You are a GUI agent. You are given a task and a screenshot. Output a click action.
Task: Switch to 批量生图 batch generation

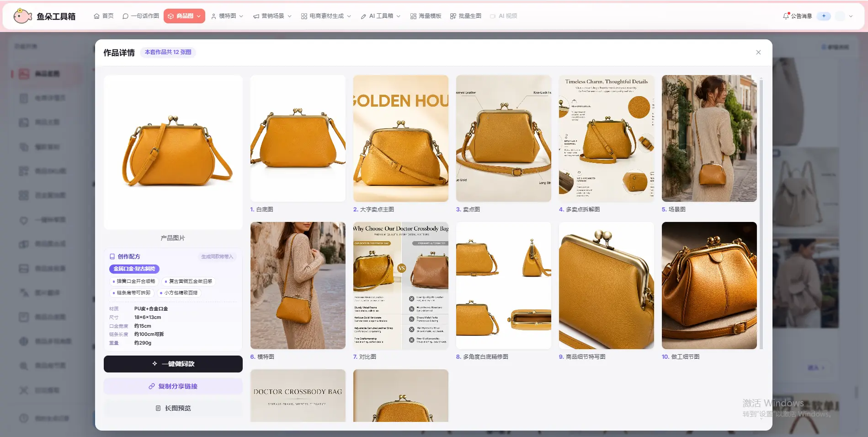click(x=466, y=16)
